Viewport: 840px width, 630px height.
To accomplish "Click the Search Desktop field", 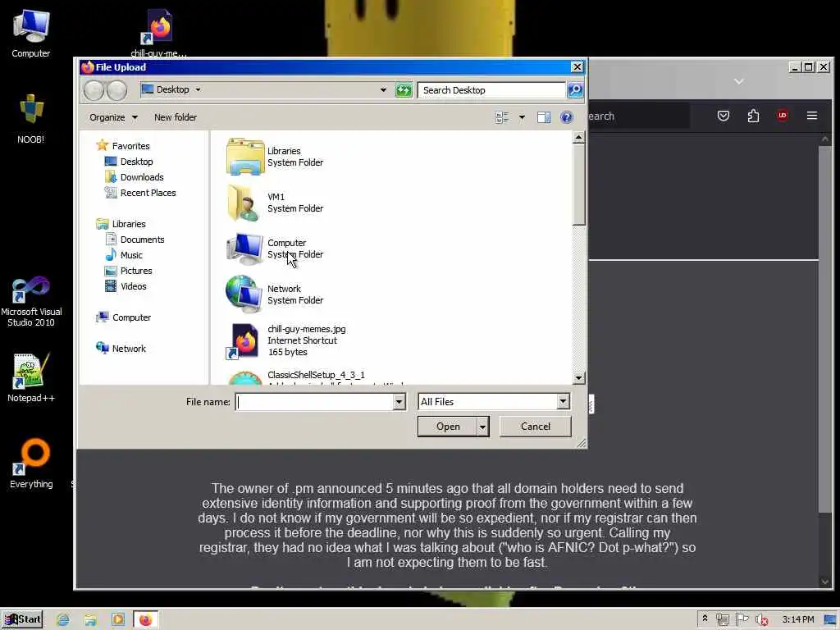I will (x=491, y=90).
